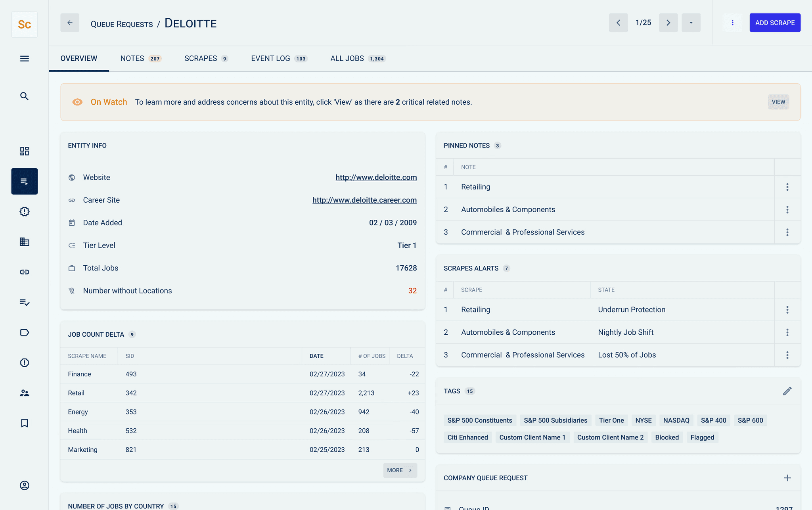Open the users group icon in the sidebar
Viewport: 812px width, 510px height.
[x=25, y=393]
